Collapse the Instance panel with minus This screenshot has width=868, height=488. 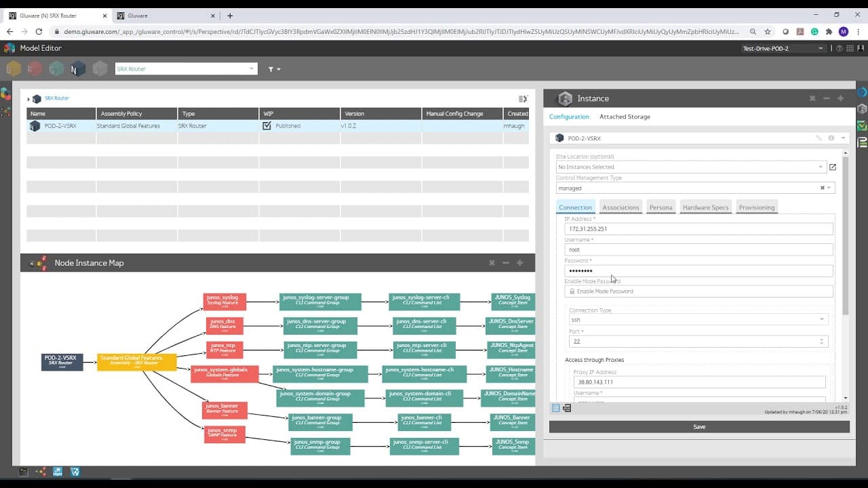(827, 98)
